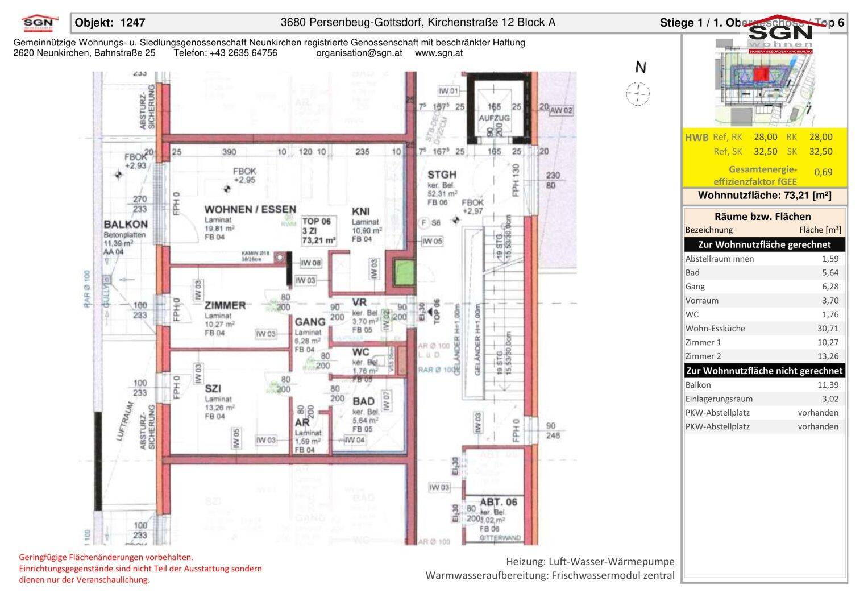Click the 'Fläche [m²]' column header
Viewport: 868px width, 614px height.
pyautogui.click(x=820, y=230)
